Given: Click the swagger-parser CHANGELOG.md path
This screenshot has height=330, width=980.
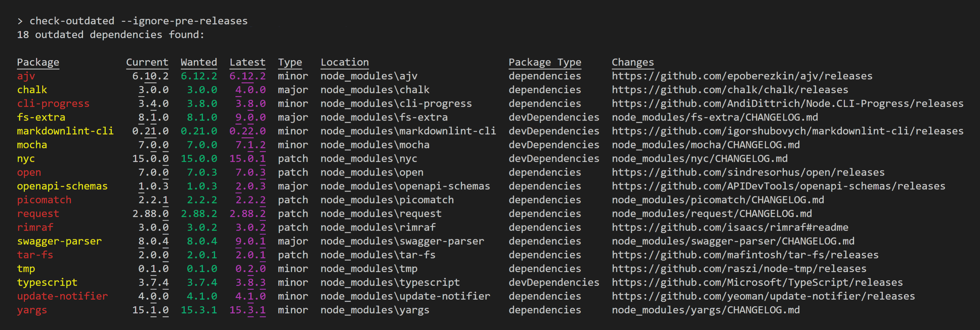Looking at the screenshot, I should (733, 241).
